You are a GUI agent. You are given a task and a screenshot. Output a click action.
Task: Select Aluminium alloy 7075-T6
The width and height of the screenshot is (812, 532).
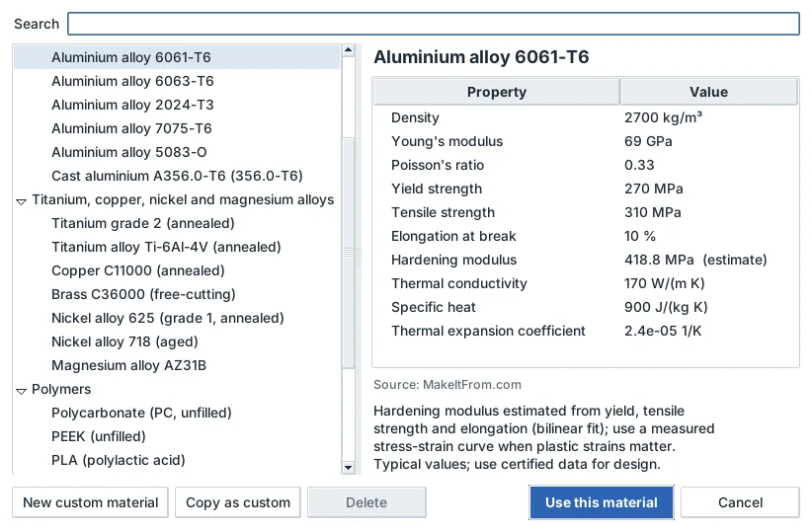click(x=177, y=128)
